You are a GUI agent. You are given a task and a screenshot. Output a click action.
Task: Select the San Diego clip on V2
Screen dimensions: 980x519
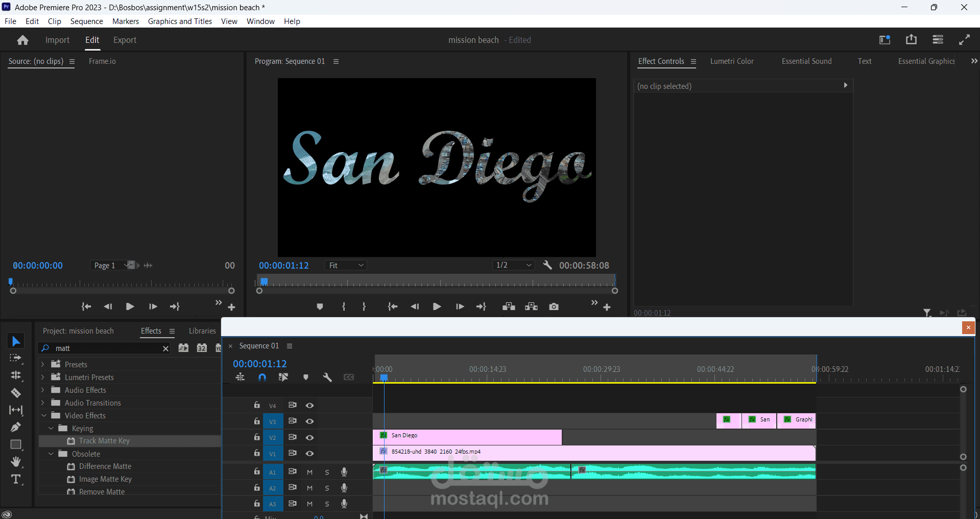(470, 437)
